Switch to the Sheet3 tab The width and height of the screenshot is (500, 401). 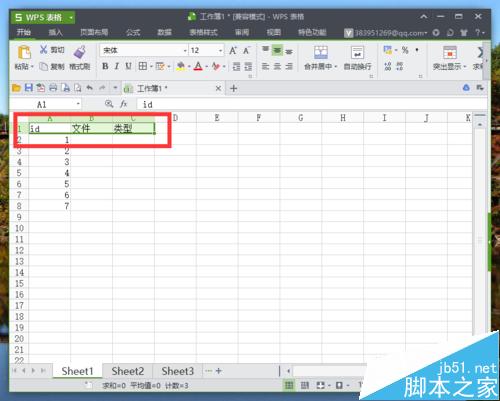point(178,371)
